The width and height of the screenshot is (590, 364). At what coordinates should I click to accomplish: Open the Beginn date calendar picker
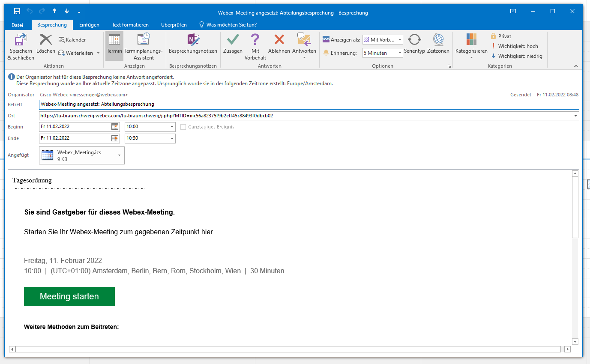click(115, 127)
